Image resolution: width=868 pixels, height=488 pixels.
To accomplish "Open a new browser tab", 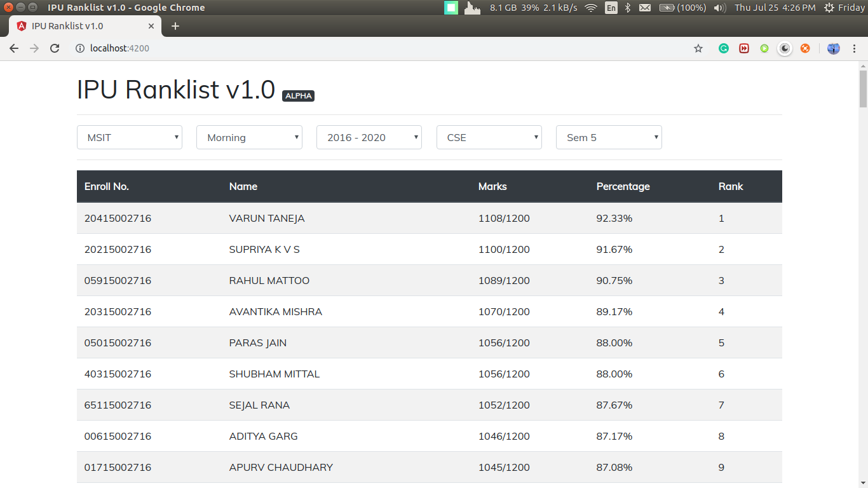I will coord(175,26).
